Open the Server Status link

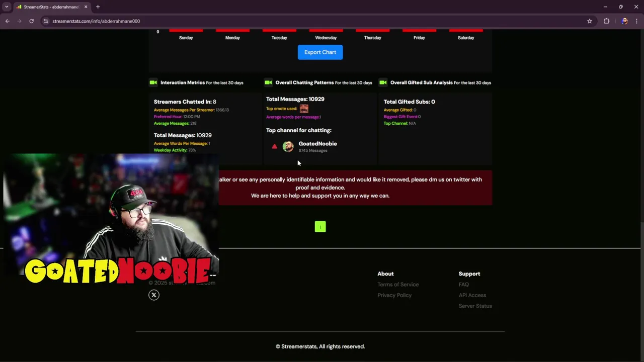475,306
